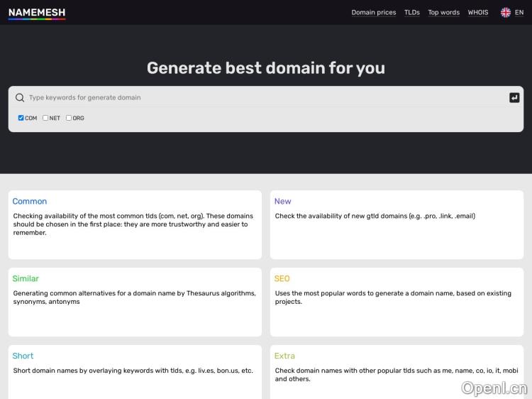
Task: Select the Extra category heading
Action: 284,356
